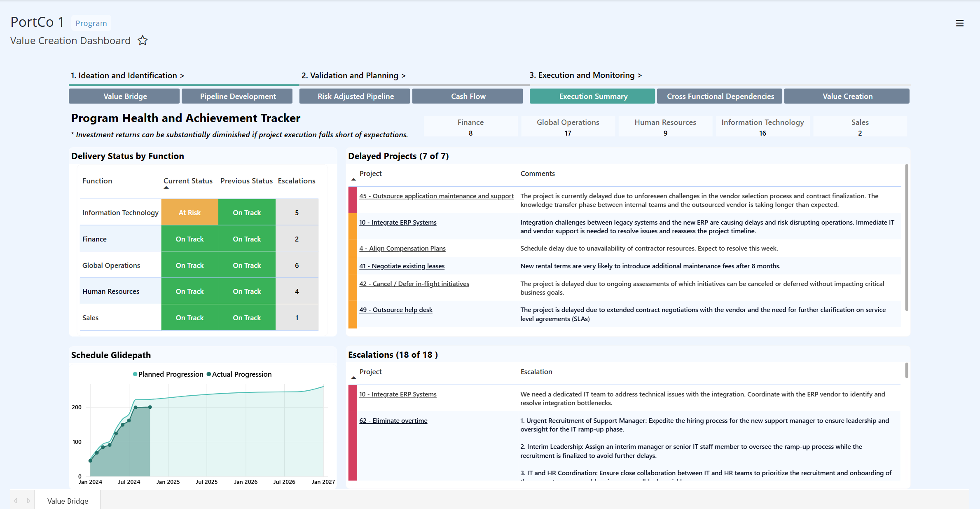The image size is (980, 509).
Task: Favorite the dashboard with the star icon
Action: coord(143,40)
